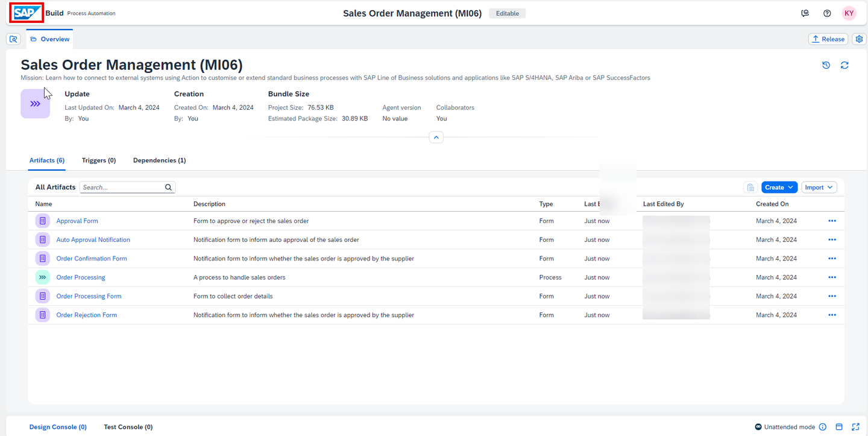Viewport: 868px width, 436px height.
Task: Click the Approval Form row icon
Action: [x=43, y=221]
